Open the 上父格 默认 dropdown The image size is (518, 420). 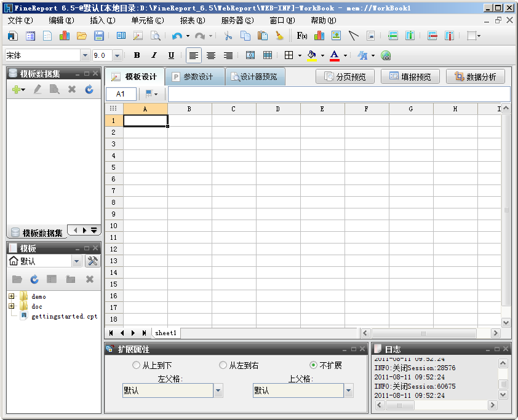tap(349, 390)
